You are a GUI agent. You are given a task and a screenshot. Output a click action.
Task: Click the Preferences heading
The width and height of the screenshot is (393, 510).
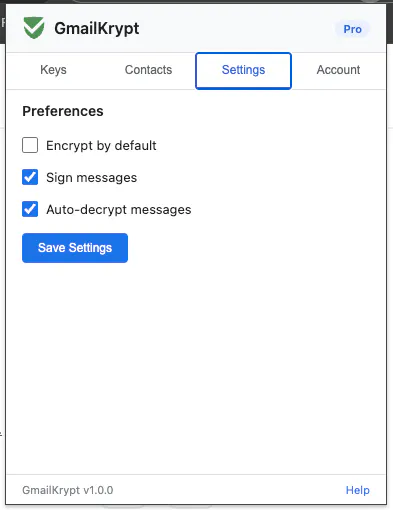pyautogui.click(x=63, y=111)
